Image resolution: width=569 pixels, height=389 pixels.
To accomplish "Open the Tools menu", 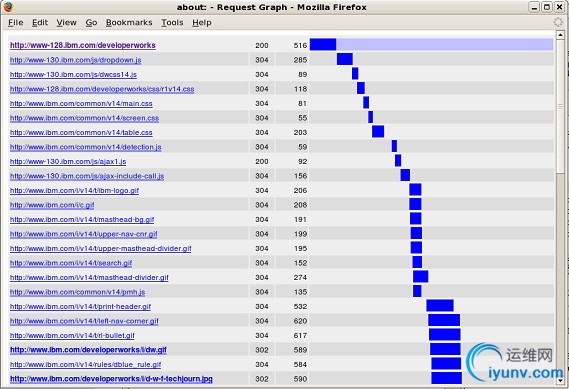I will pos(172,22).
